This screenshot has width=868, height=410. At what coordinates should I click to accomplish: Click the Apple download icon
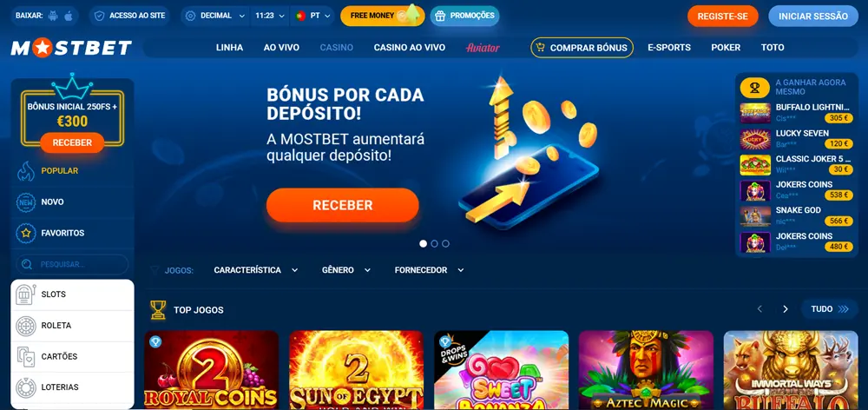[x=69, y=16]
